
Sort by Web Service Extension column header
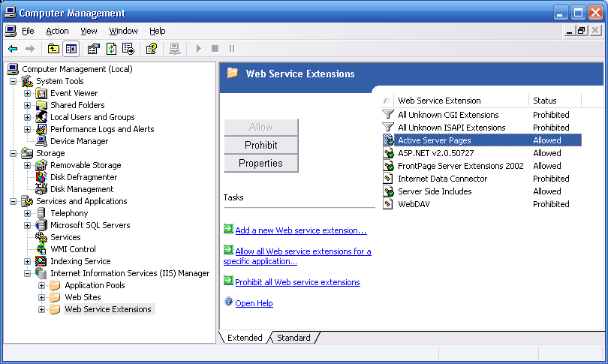tap(461, 101)
